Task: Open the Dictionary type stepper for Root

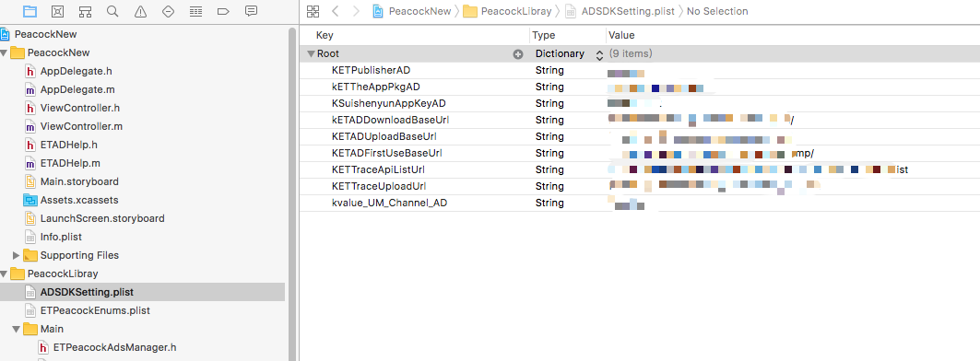Action: pos(599,55)
